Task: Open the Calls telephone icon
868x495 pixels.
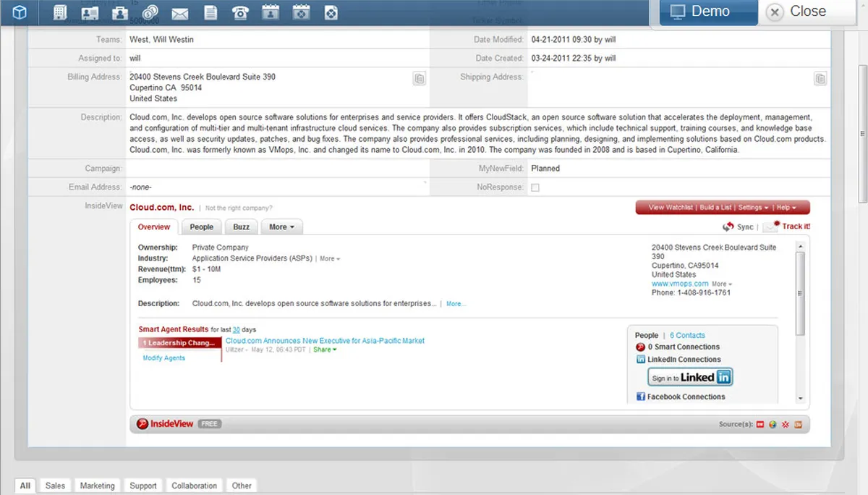Action: 240,12
